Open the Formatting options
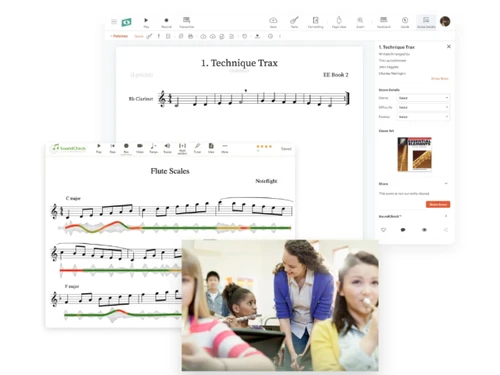Image resolution: width=500 pixels, height=375 pixels. point(315,22)
